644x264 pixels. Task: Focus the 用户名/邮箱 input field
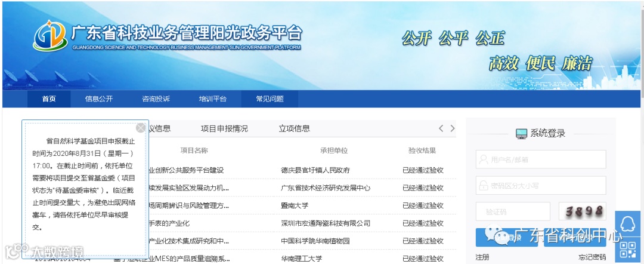pos(540,159)
